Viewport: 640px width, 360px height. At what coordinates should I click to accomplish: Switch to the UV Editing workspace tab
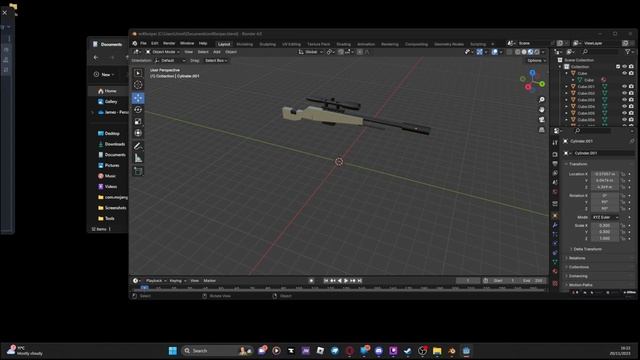point(291,44)
